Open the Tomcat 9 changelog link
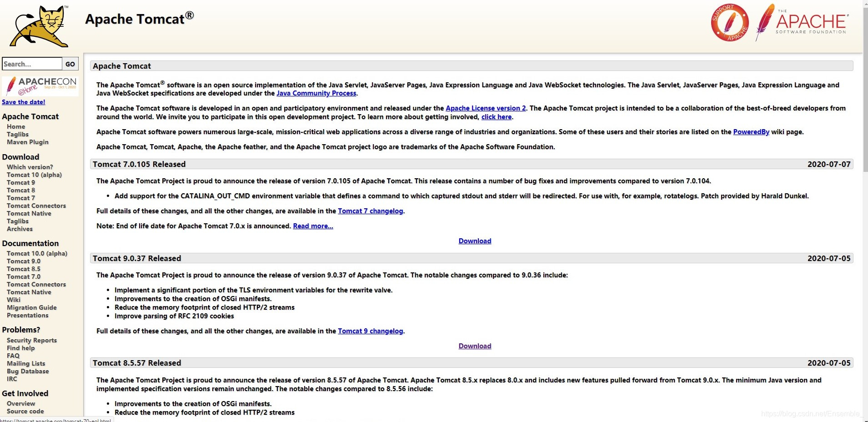 (371, 331)
